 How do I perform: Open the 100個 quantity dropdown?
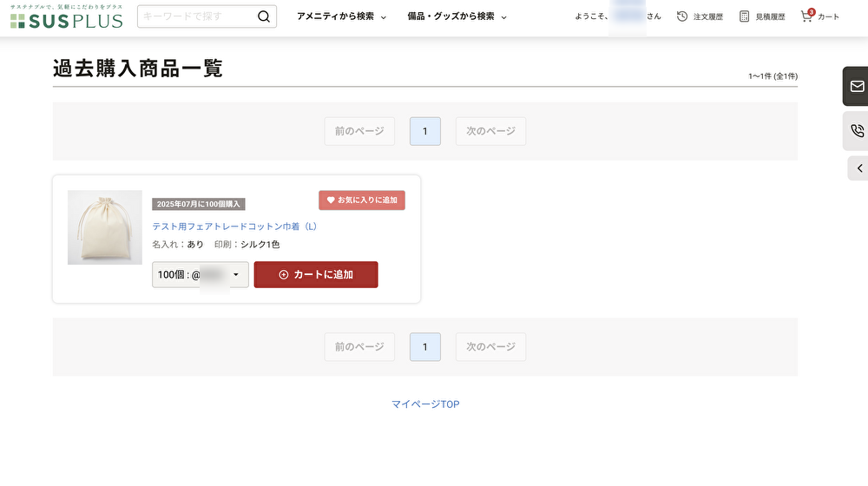pos(200,274)
